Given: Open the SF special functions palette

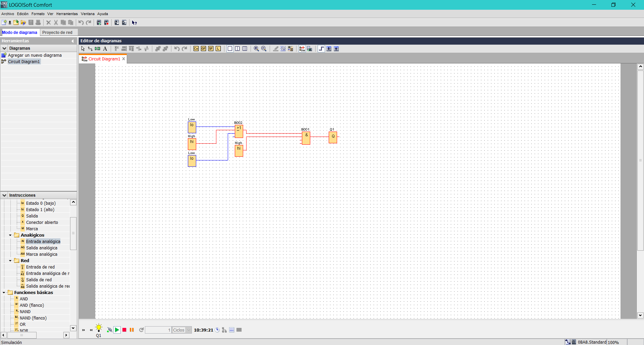Looking at the screenshot, I should (211, 49).
